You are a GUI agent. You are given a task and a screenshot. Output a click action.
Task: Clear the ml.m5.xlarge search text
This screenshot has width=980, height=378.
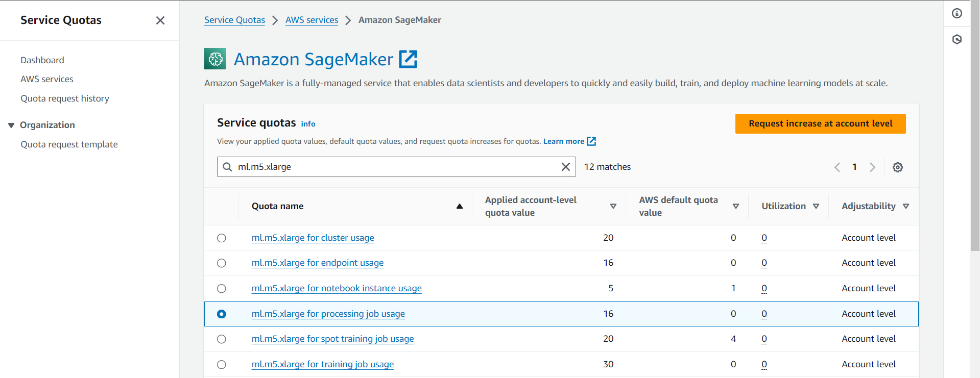pyautogui.click(x=566, y=167)
